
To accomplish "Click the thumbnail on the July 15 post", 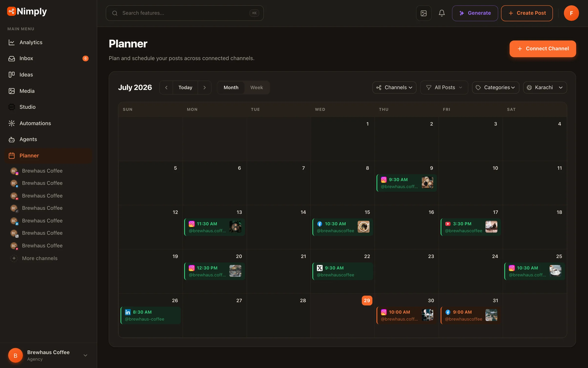I will click(363, 227).
